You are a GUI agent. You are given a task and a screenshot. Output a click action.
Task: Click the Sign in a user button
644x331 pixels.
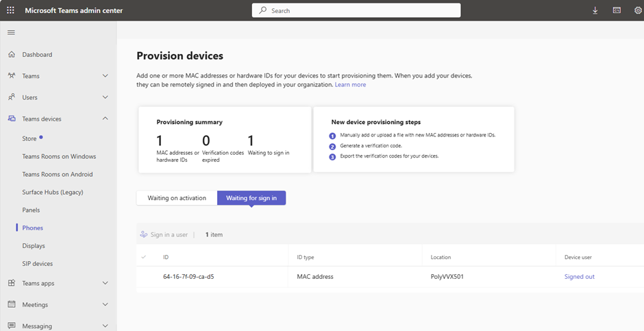click(164, 234)
